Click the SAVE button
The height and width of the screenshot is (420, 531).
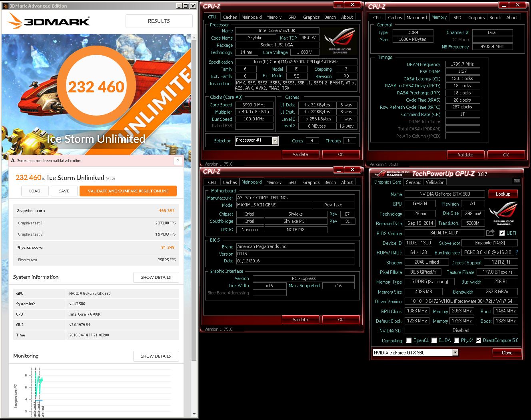[x=64, y=191]
